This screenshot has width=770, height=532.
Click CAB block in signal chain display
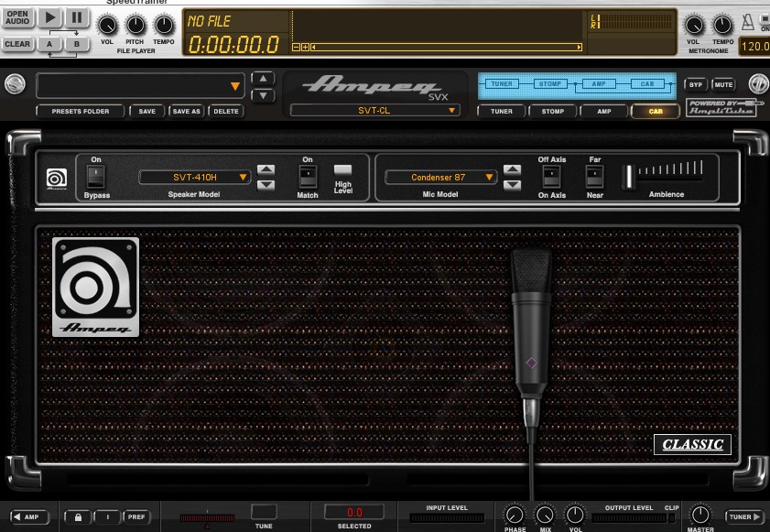pyautogui.click(x=647, y=84)
